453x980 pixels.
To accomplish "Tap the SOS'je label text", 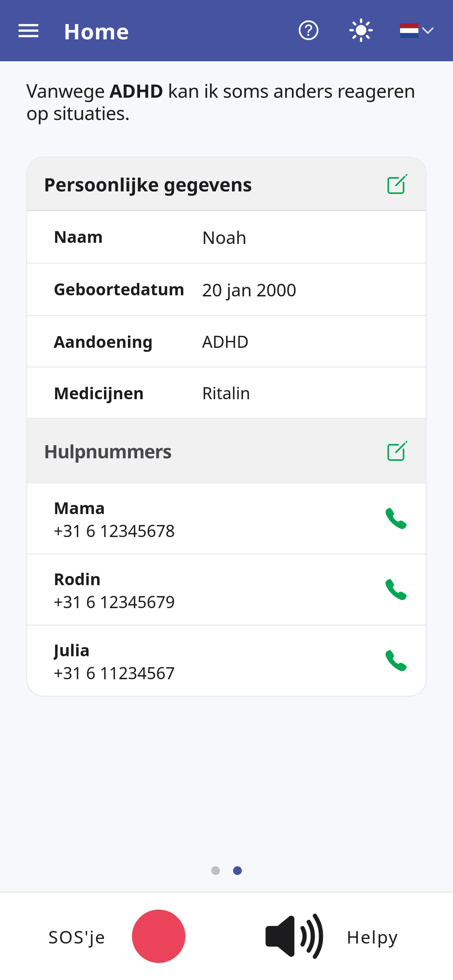I will 77,937.
